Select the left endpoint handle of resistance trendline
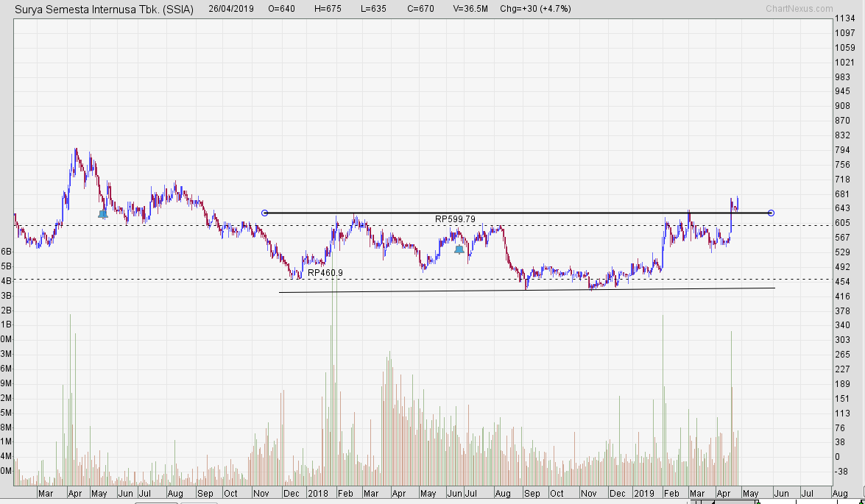The height and width of the screenshot is (504, 865). 265,213
